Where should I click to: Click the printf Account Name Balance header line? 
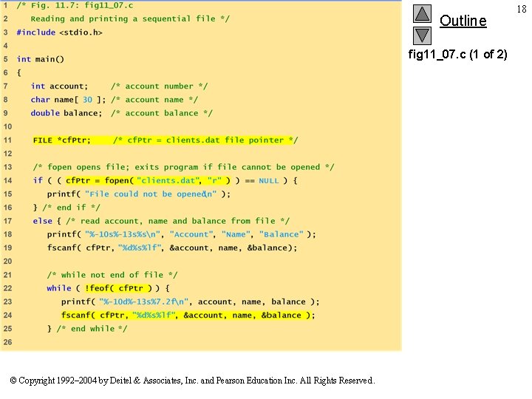[x=182, y=234]
